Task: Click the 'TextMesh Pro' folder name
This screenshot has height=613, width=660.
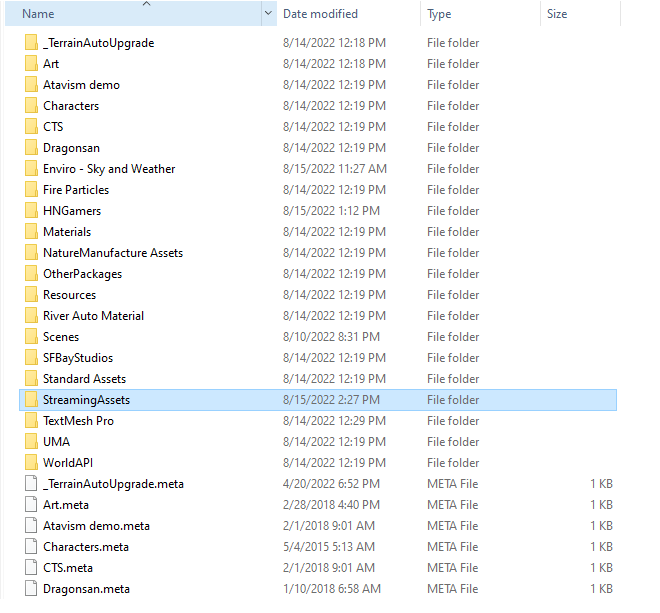Action: tap(78, 421)
